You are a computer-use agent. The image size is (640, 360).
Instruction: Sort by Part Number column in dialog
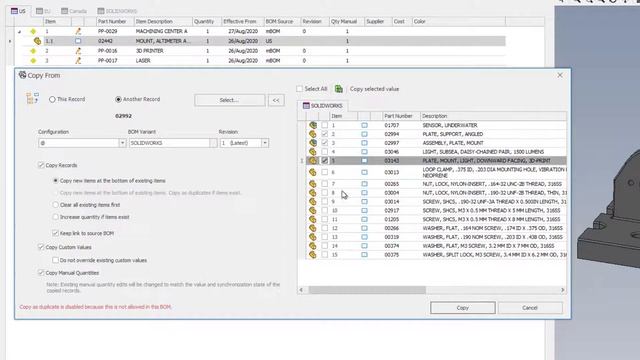[401, 116]
